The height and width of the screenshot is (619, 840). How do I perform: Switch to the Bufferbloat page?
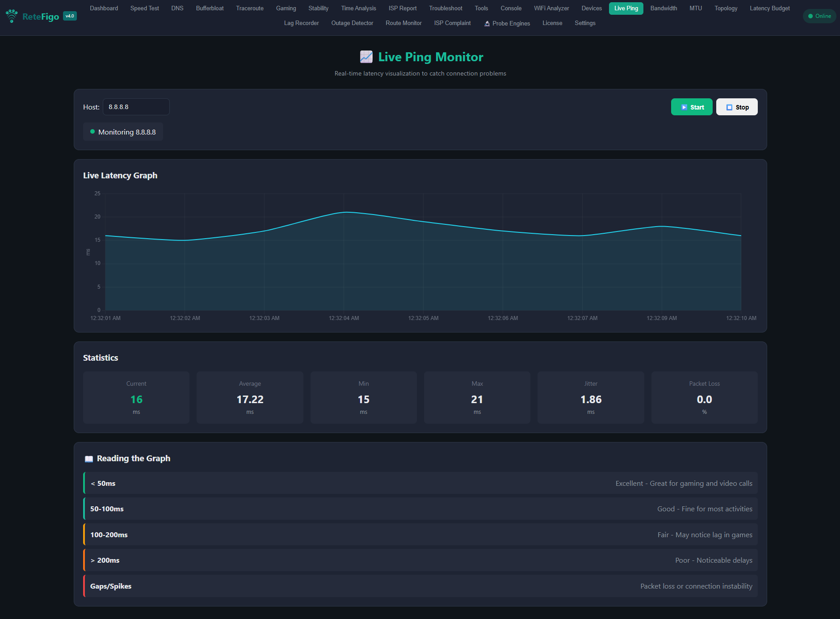209,8
